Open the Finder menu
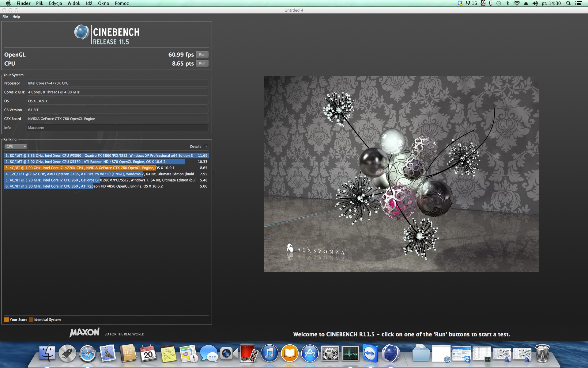588x368 pixels. pos(24,3)
